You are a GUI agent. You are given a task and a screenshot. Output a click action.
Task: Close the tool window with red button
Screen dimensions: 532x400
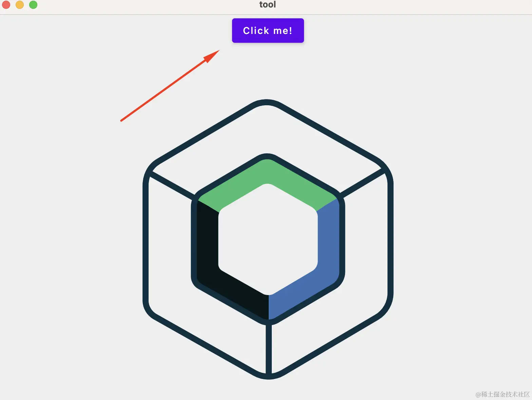pyautogui.click(x=6, y=5)
